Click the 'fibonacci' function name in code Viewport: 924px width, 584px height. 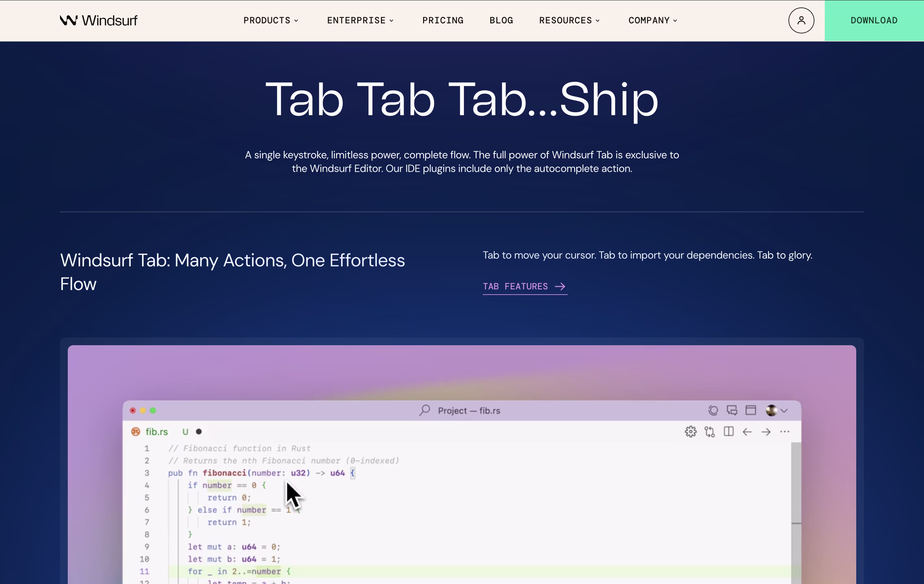(x=224, y=473)
